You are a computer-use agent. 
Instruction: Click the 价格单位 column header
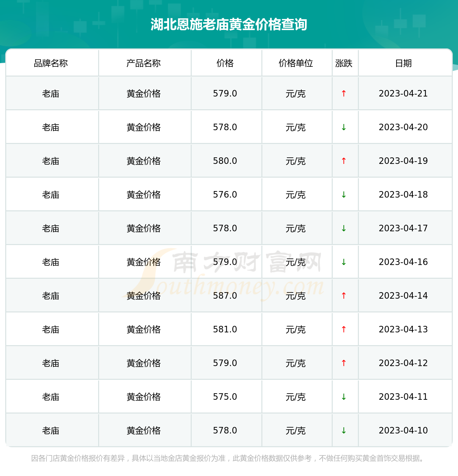tap(296, 63)
